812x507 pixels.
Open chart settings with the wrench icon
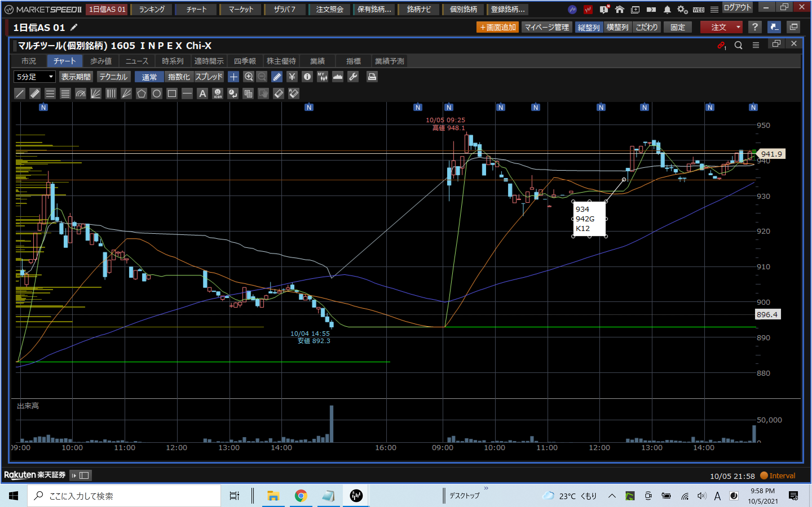[x=353, y=77]
